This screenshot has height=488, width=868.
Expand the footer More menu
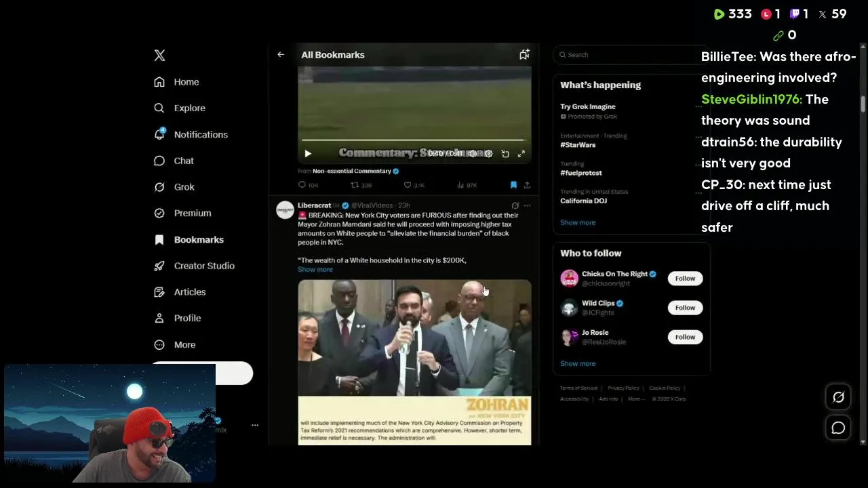(635, 399)
